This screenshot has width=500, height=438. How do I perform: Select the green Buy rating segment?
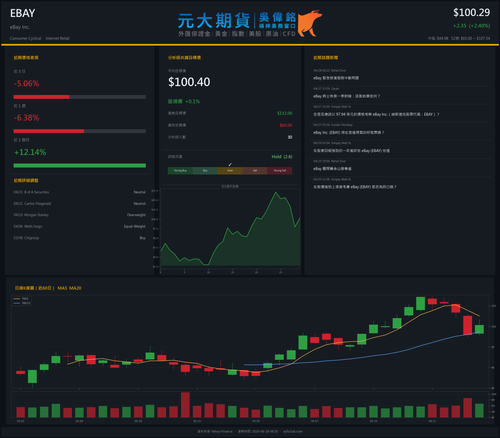[205, 171]
